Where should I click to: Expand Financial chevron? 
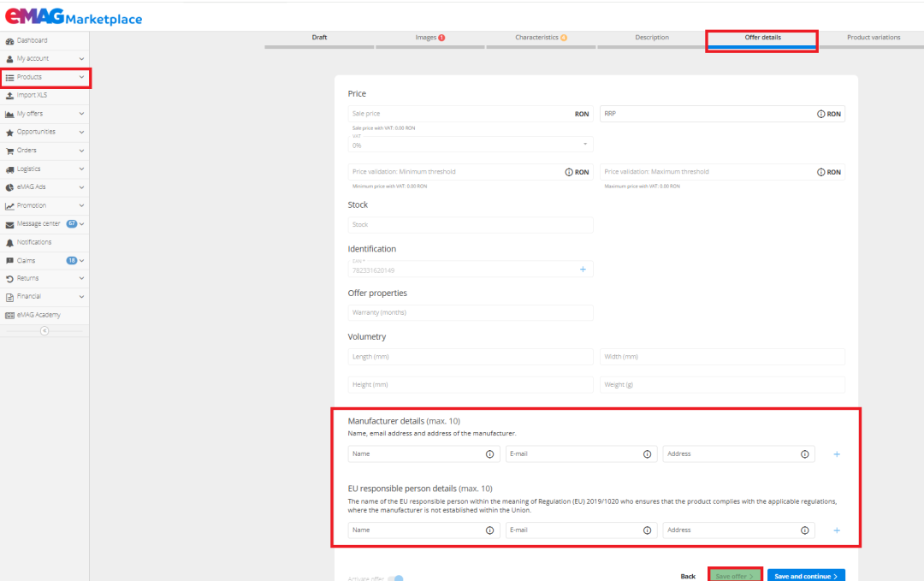pyautogui.click(x=81, y=296)
